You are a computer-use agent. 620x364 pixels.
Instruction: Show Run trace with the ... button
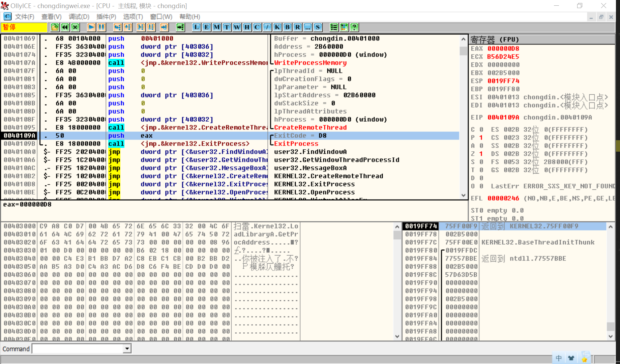(308, 27)
